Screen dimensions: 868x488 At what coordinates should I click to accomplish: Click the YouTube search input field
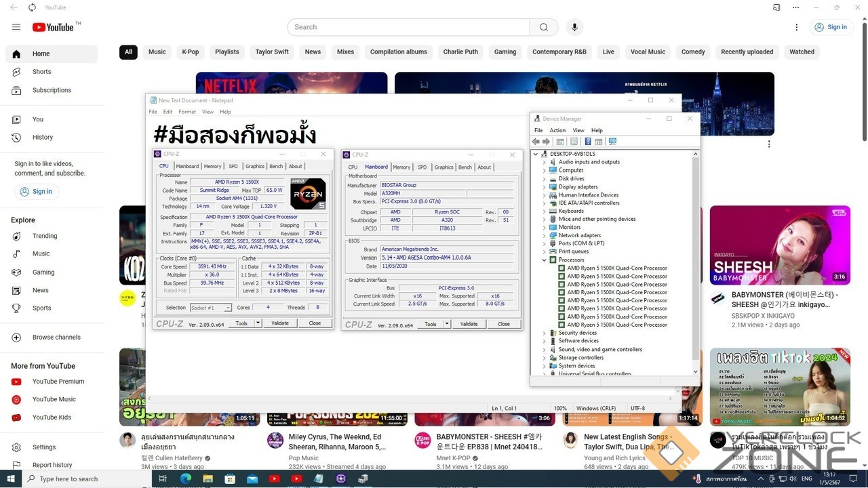point(408,27)
